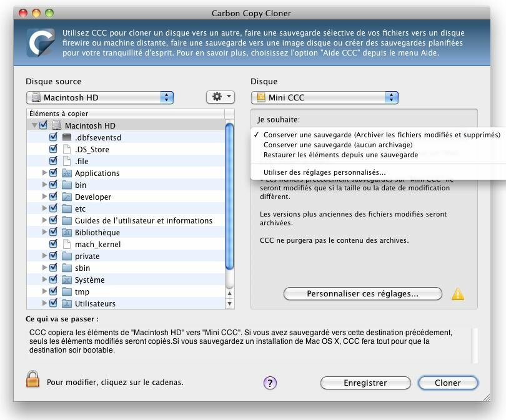
Task: Click the yellow warning triangle icon
Action: click(x=458, y=294)
